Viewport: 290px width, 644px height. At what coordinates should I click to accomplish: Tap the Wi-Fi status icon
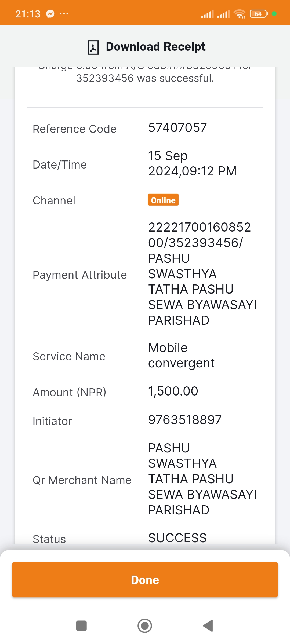pyautogui.click(x=240, y=14)
